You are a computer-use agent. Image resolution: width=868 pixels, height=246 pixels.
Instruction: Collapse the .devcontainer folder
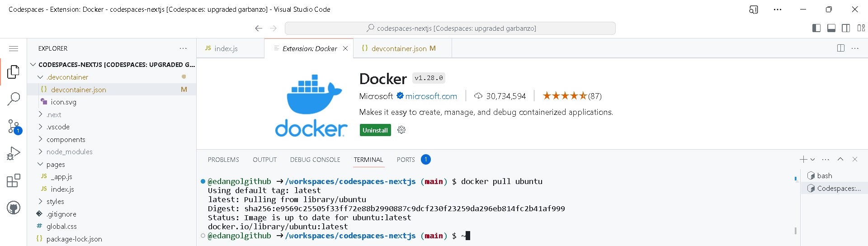pos(112,77)
